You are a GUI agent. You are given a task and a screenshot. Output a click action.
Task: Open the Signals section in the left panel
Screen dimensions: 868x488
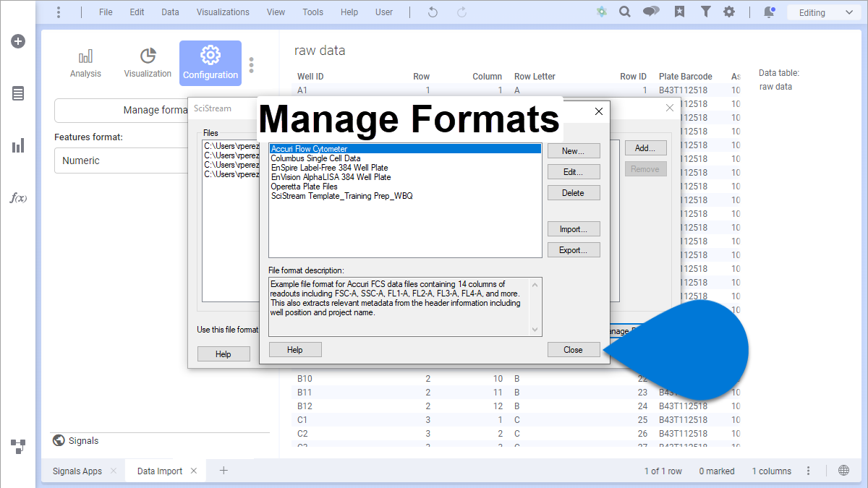75,441
